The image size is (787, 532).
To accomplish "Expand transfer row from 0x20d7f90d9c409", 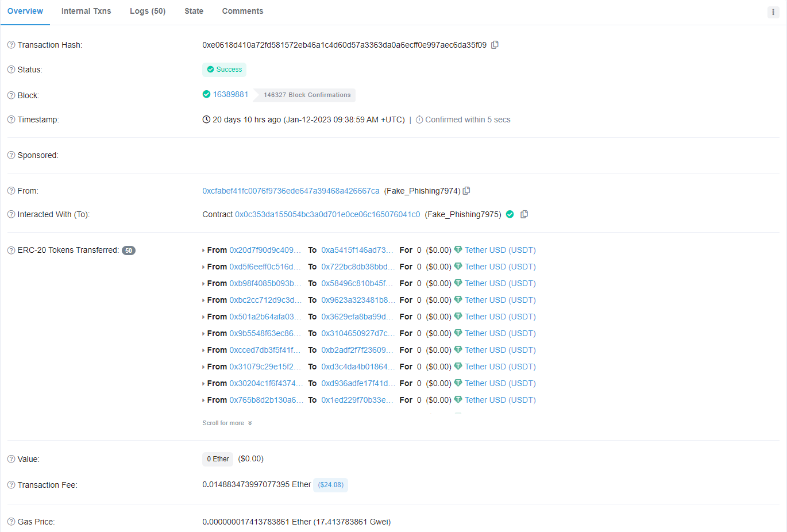I will (x=203, y=250).
